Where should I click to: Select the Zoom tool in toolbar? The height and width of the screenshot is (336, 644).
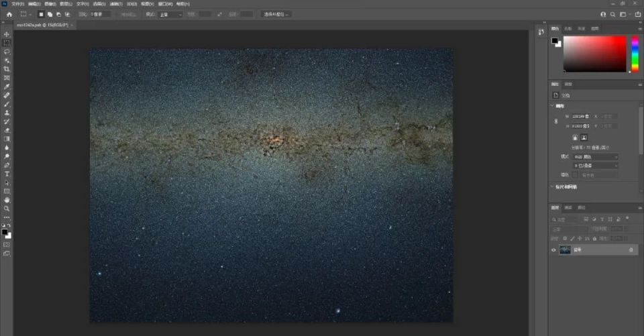pos(7,209)
